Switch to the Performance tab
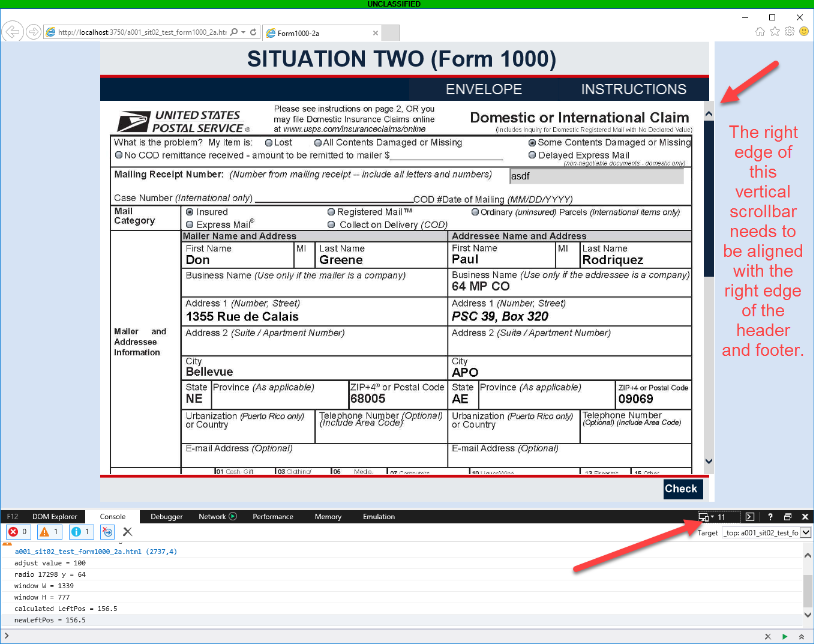Image resolution: width=816 pixels, height=644 pixels. [x=273, y=517]
